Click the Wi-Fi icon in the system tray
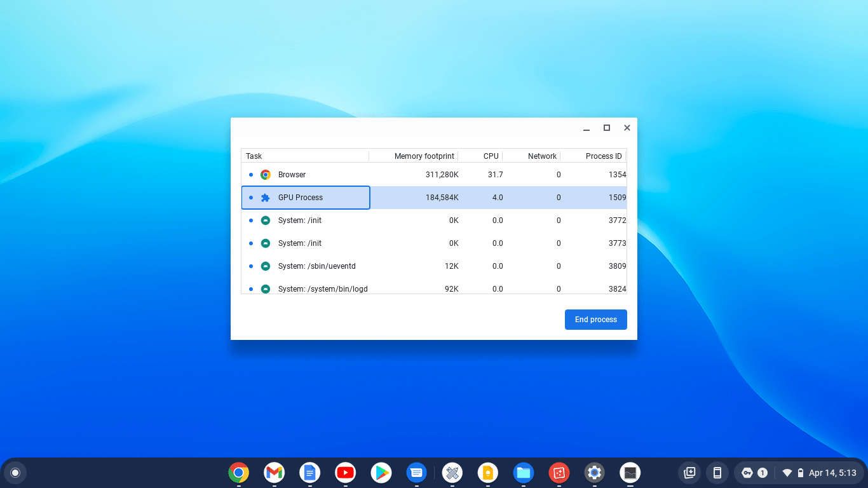868x488 pixels. click(786, 473)
